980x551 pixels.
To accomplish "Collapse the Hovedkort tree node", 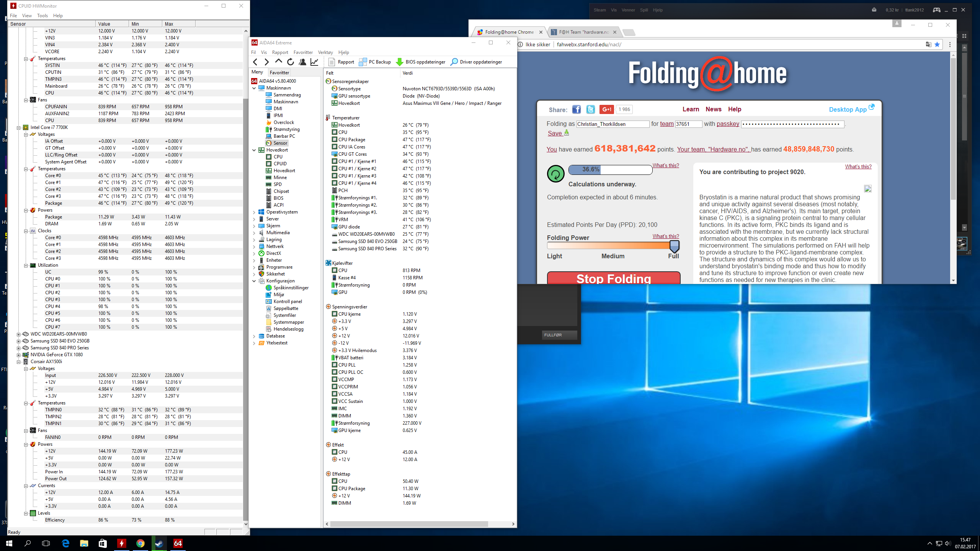I will click(254, 150).
